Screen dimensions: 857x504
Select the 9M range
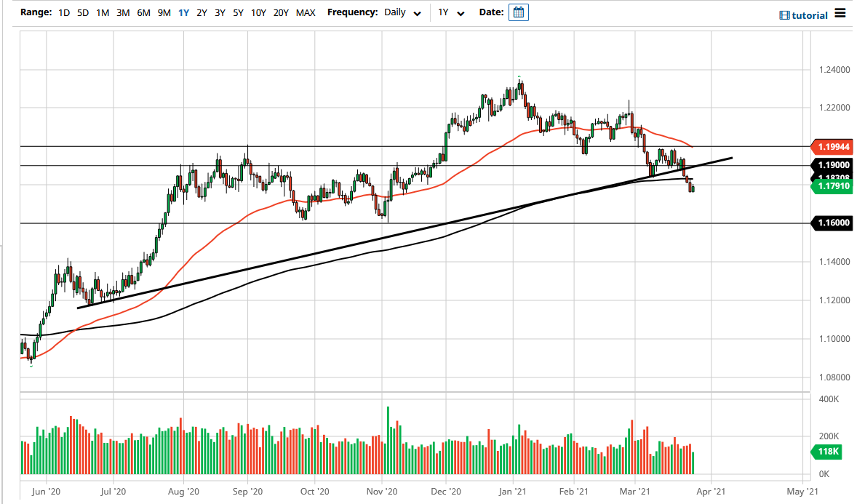click(164, 12)
